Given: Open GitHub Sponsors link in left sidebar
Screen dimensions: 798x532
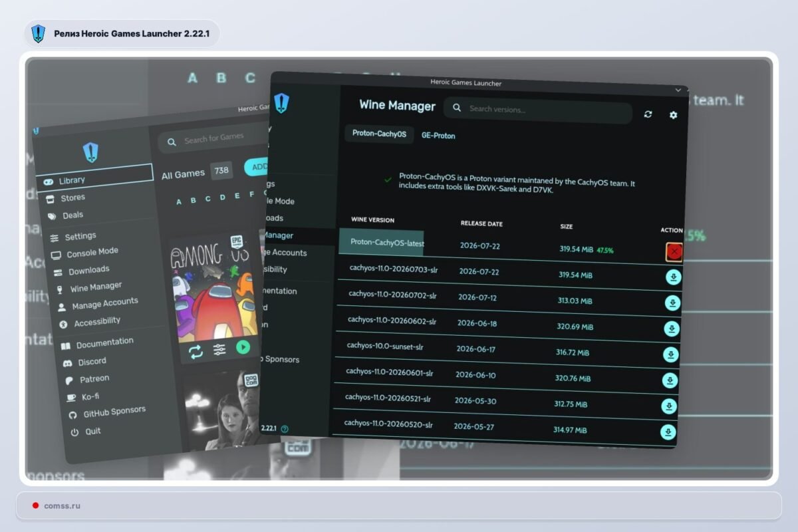Looking at the screenshot, I should (x=114, y=412).
